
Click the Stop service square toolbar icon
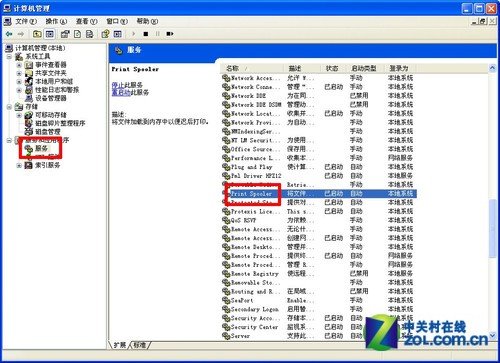click(x=146, y=34)
